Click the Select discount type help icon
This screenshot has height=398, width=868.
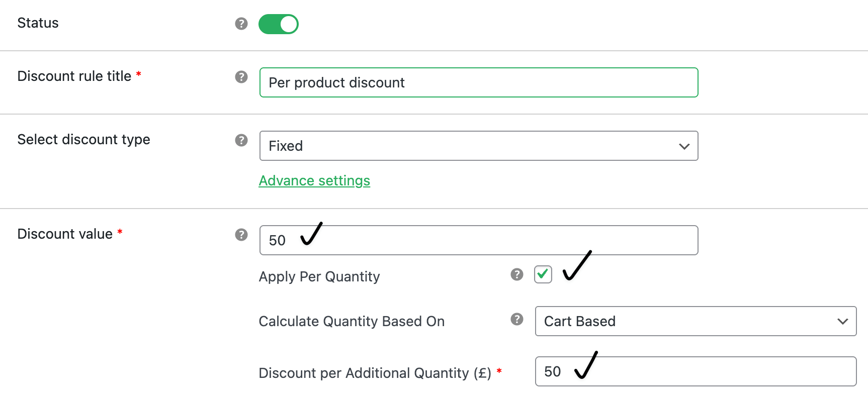pos(241,141)
